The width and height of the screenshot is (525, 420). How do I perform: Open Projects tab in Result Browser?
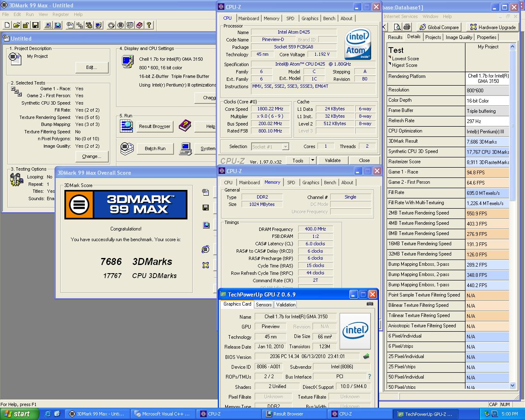tap(433, 37)
